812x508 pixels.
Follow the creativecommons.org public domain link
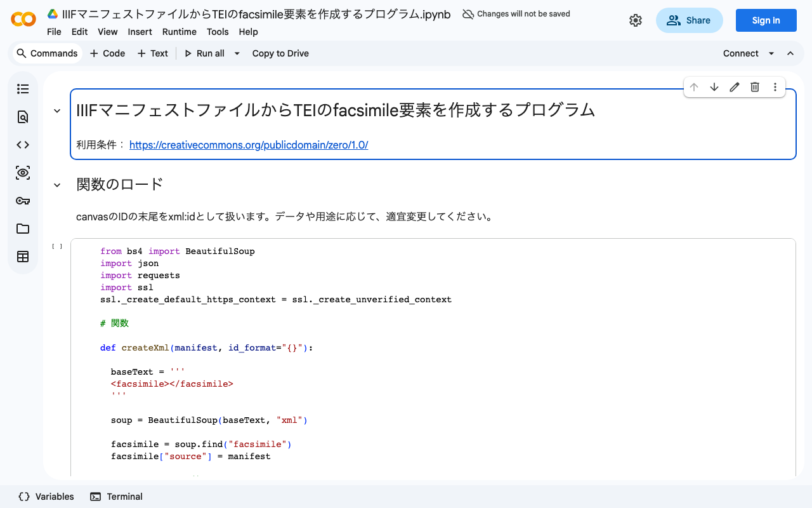click(x=249, y=145)
